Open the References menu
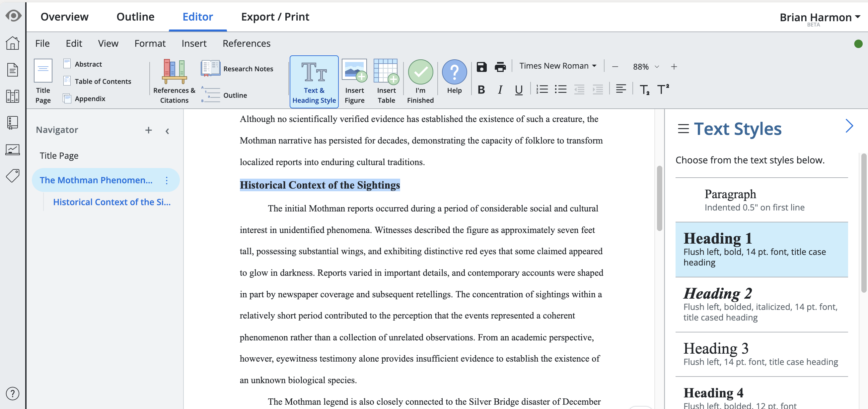The width and height of the screenshot is (868, 409). [x=246, y=43]
